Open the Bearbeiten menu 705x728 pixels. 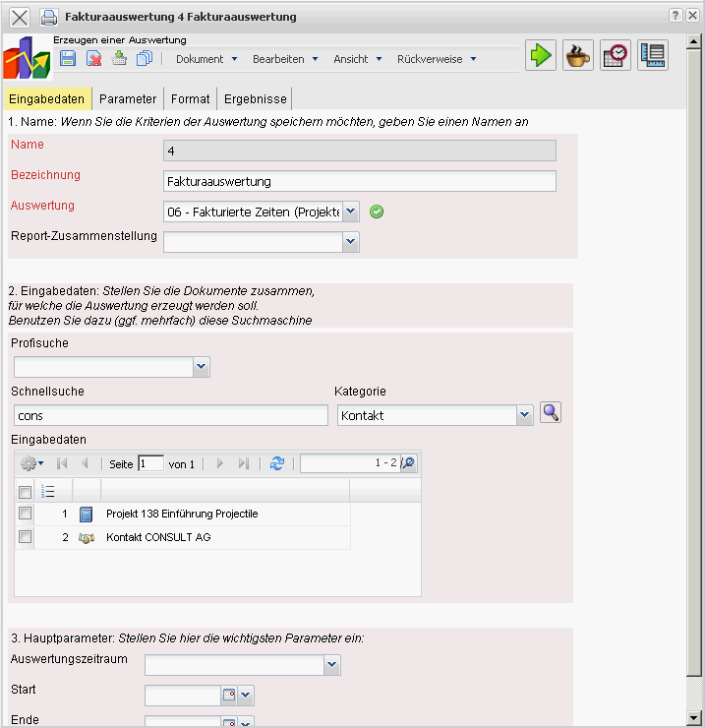point(285,59)
